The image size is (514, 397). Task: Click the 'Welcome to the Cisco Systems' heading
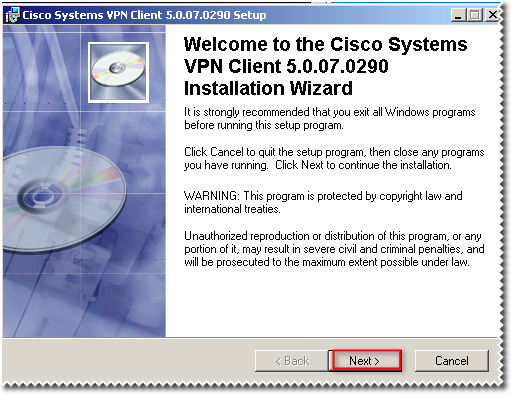click(325, 44)
